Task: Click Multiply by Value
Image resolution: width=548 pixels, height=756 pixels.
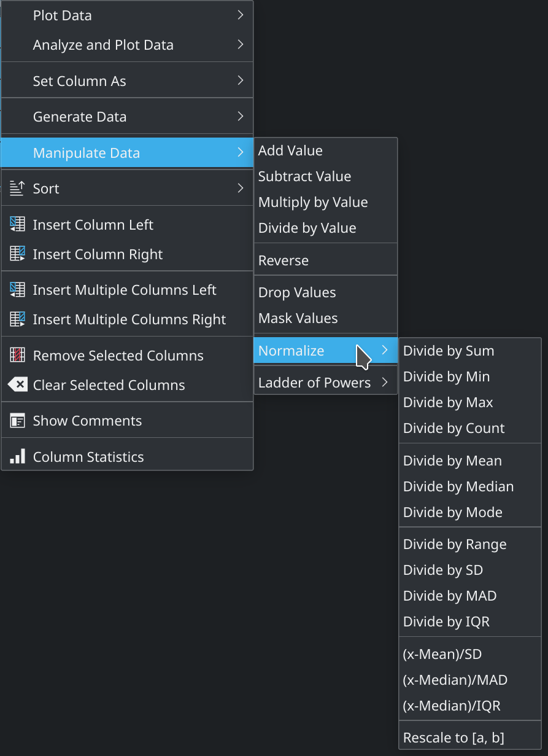Action: pyautogui.click(x=313, y=202)
